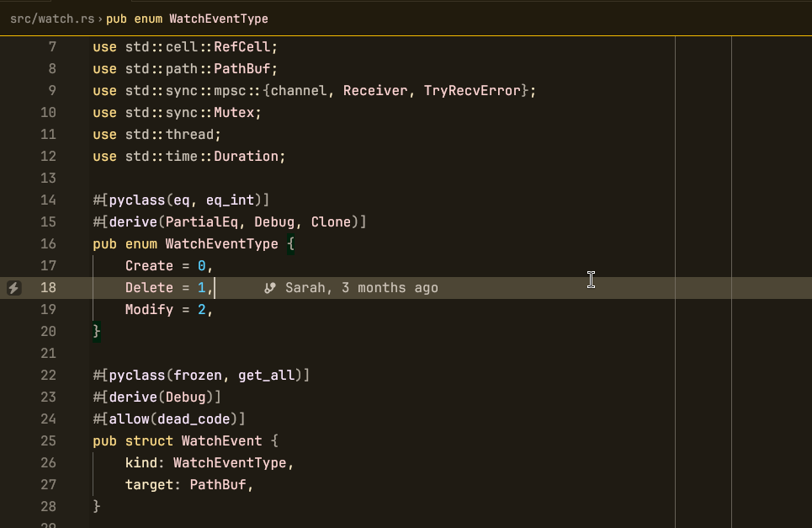Place cursor on 'dead_code' in allow attribute
Screen dimensions: 812x528
[x=194, y=419]
